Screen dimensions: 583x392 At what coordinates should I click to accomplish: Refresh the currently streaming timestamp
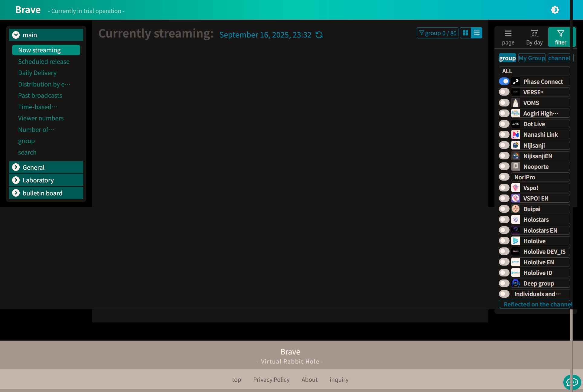tap(319, 35)
